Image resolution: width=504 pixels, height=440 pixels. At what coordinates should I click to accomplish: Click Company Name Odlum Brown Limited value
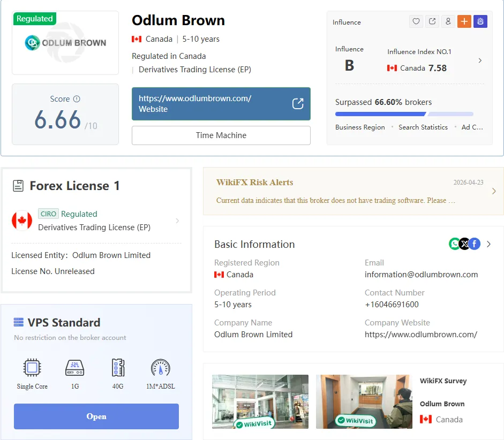(253, 335)
